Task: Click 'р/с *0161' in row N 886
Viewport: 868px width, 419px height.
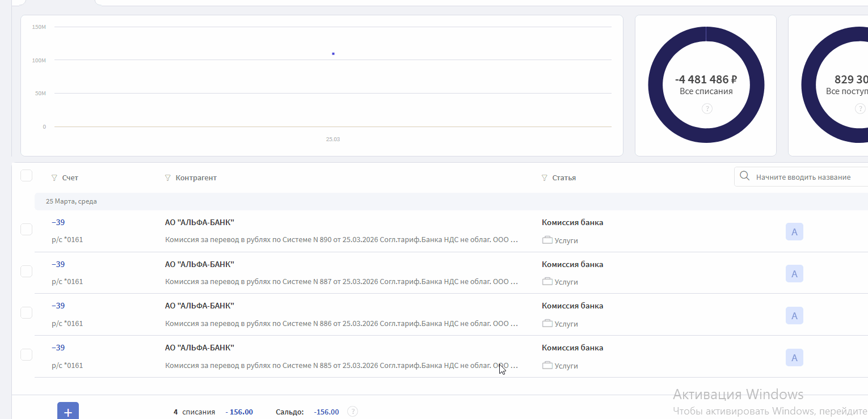Action: [x=67, y=324]
